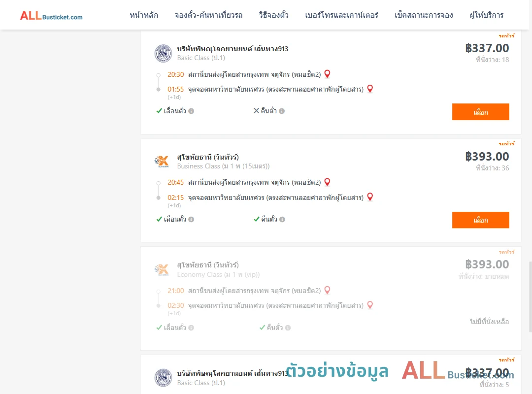Click the page's vertical scrollbar thumb
The height and width of the screenshot is (394, 532).
pyautogui.click(x=531, y=296)
